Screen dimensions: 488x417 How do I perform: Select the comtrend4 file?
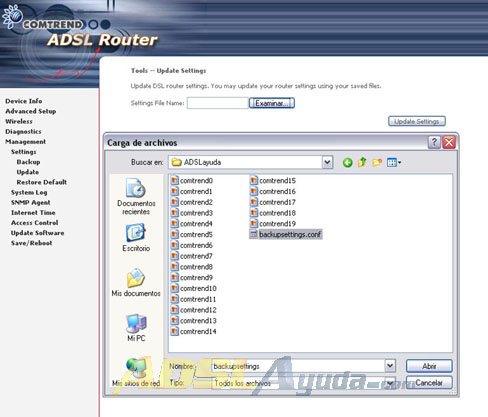(x=192, y=224)
